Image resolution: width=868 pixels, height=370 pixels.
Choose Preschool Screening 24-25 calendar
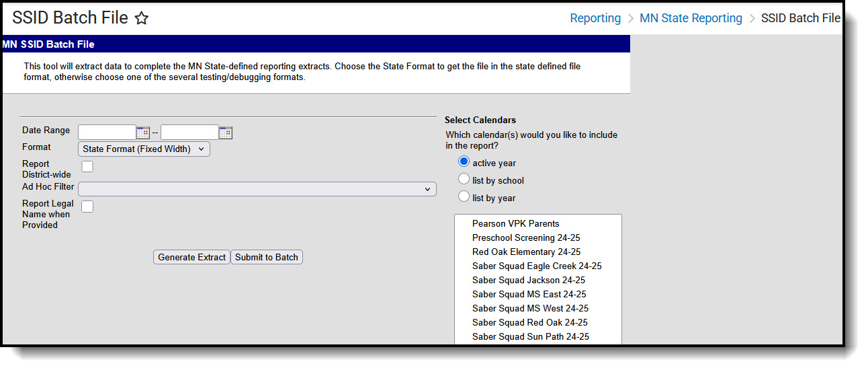tap(526, 237)
